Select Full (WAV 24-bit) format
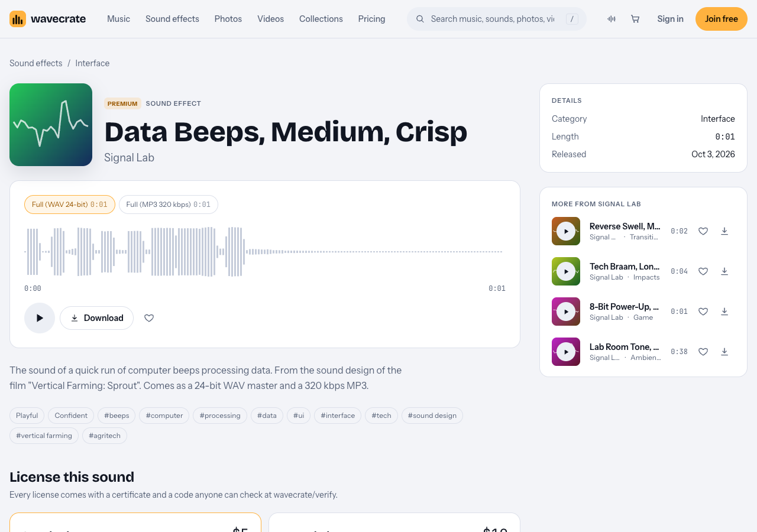 coord(70,205)
